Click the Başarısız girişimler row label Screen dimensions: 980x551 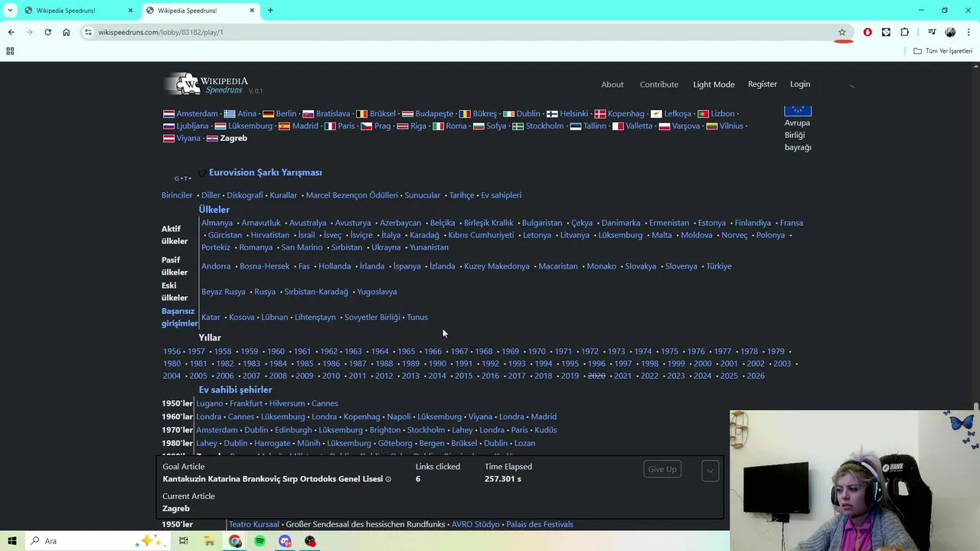180,318
